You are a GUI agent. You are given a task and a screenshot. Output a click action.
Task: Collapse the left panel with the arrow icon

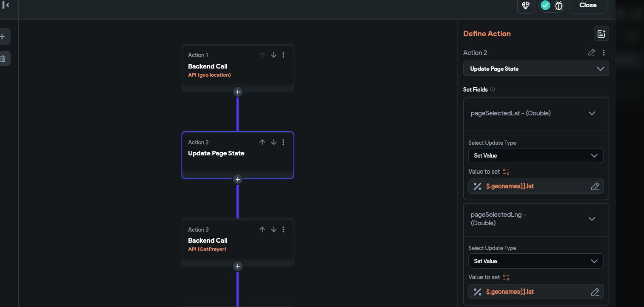[6, 5]
